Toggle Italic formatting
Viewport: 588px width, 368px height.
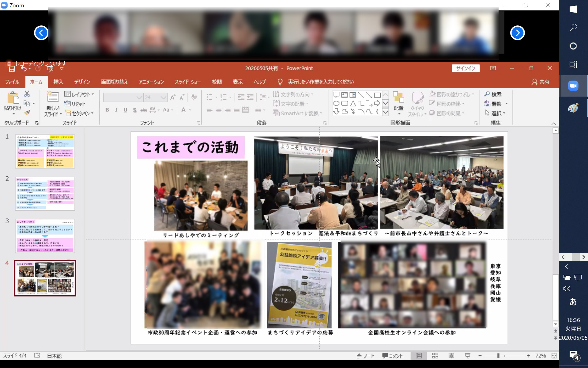(x=116, y=110)
